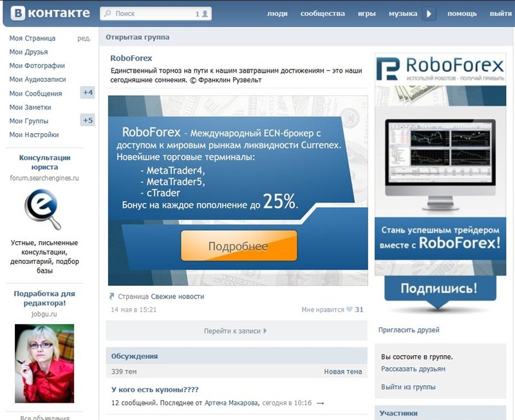The height and width of the screenshot is (420, 515).
Task: Open Мои Сообщения in sidebar
Action: 35,93
